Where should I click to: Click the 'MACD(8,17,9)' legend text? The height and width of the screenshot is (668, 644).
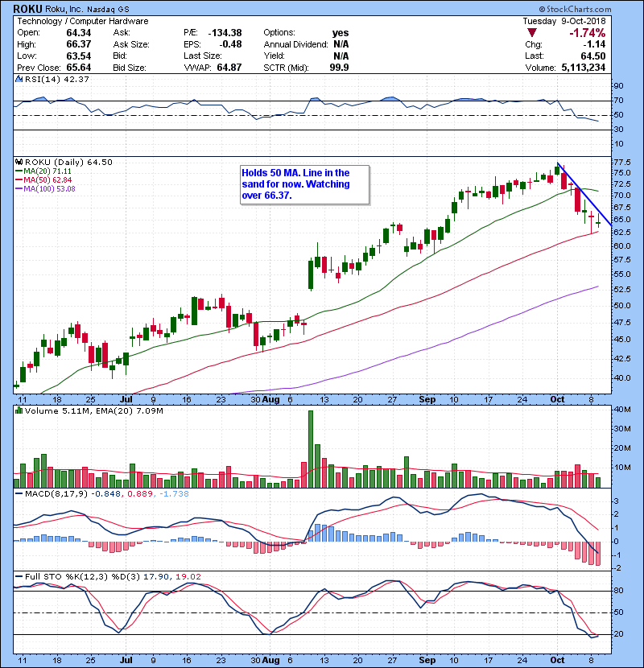pos(56,494)
